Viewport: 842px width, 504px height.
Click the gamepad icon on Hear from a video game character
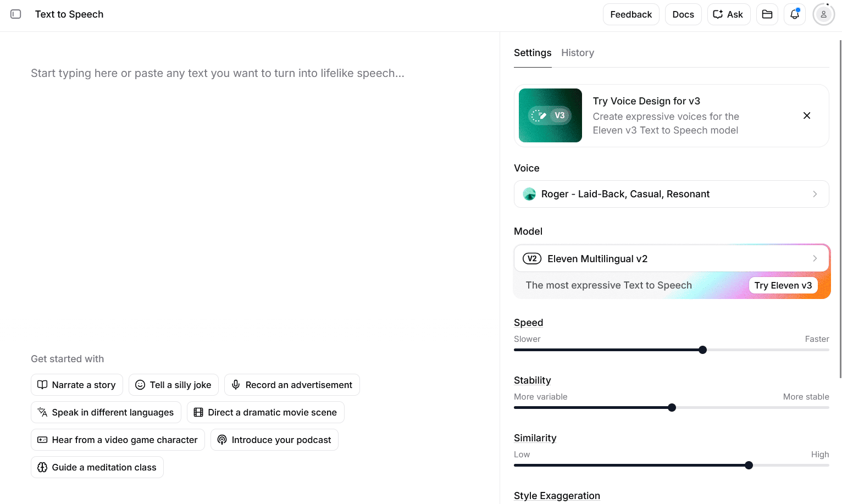(42, 440)
